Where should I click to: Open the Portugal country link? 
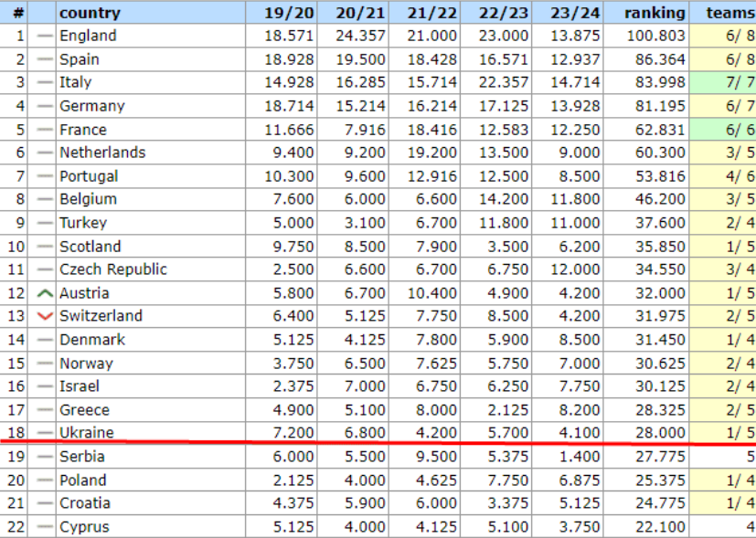(89, 176)
